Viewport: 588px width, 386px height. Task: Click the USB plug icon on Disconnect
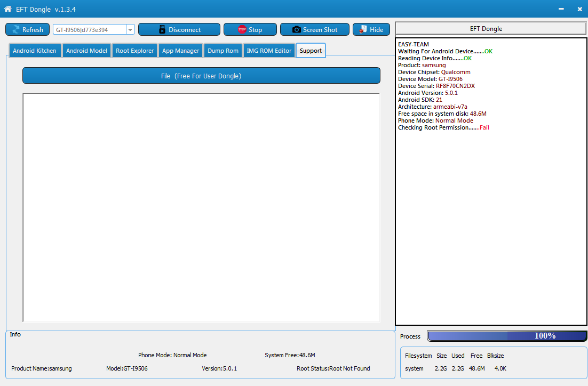[162, 30]
